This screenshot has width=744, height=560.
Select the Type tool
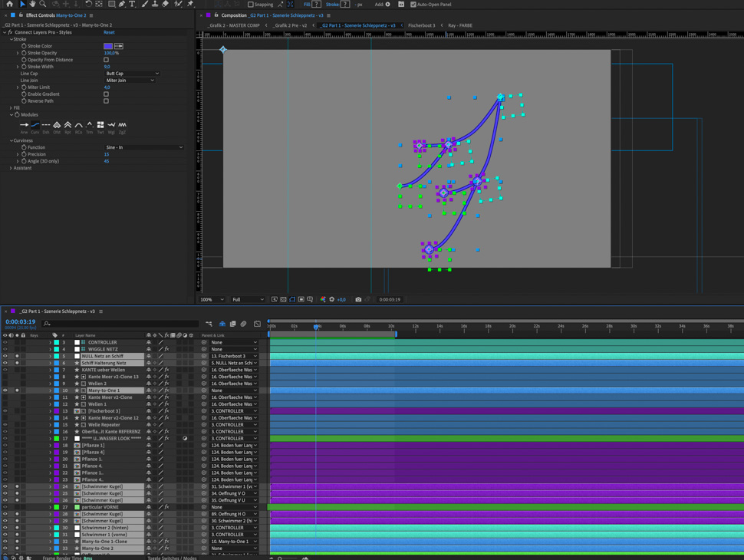(x=132, y=5)
